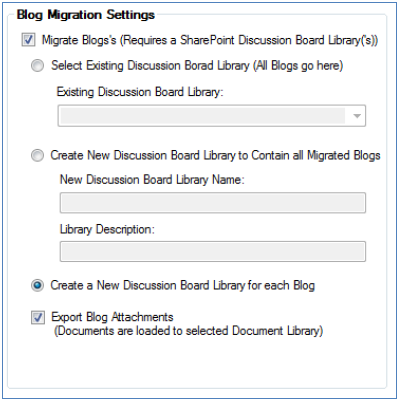
Task: Click the 'Blog Migration Settings' group title
Action: pos(86,15)
